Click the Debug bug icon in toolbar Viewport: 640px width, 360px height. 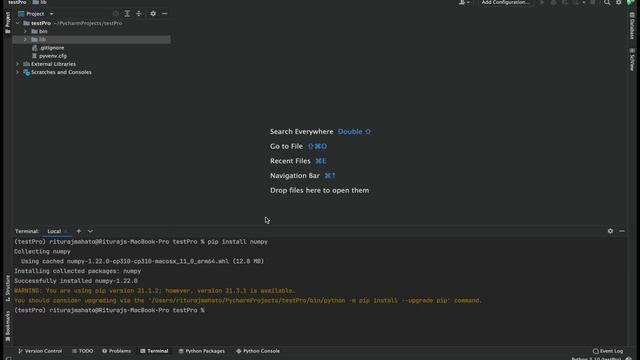pyautogui.click(x=553, y=2)
